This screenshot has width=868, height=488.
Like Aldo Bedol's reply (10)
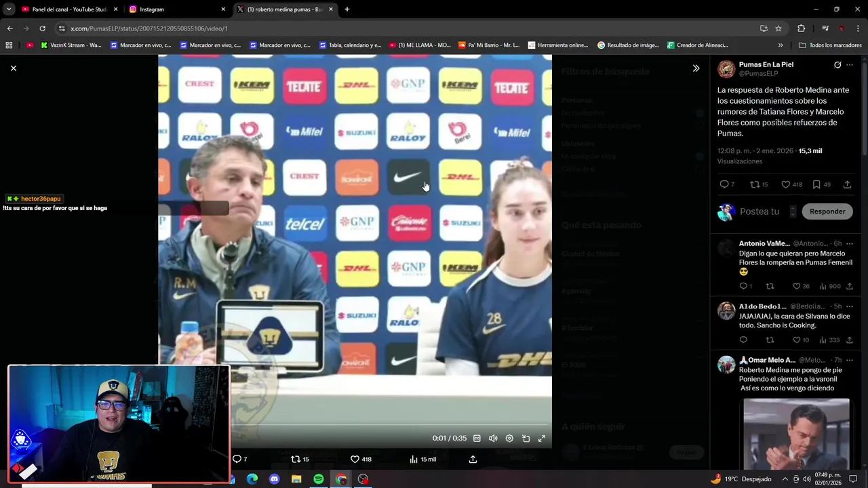click(x=801, y=340)
